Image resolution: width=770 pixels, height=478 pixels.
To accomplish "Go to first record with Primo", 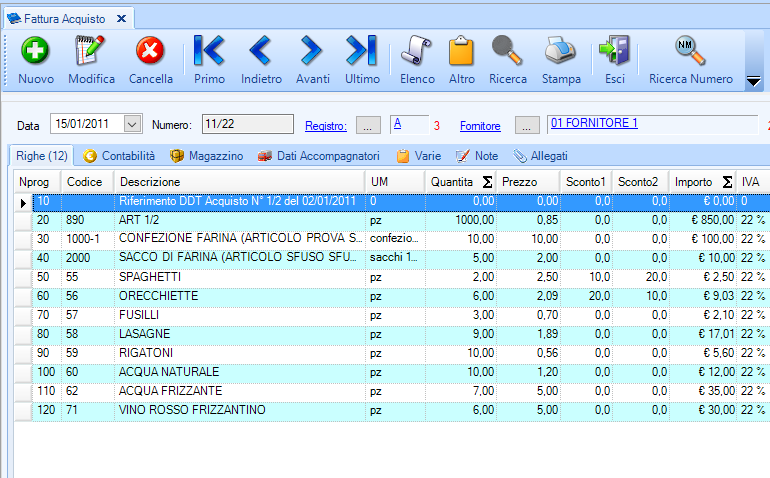I will pos(209,51).
